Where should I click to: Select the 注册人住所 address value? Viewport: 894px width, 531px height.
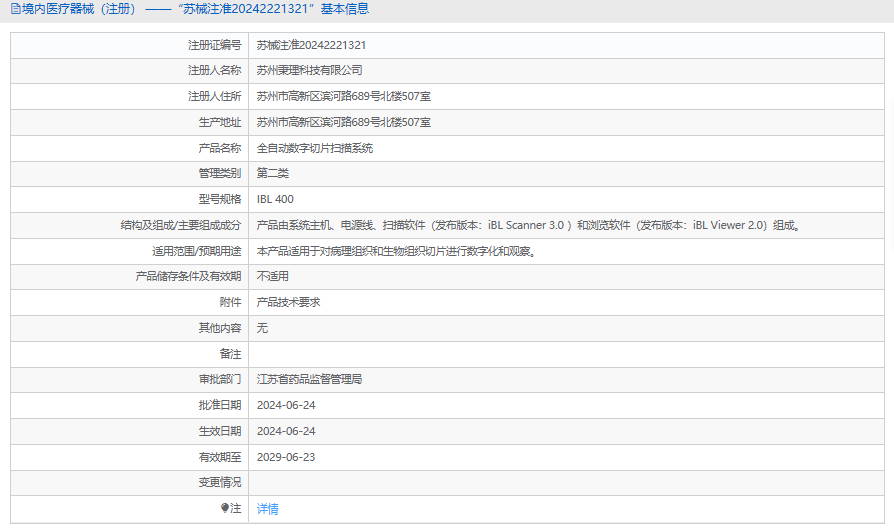[343, 96]
